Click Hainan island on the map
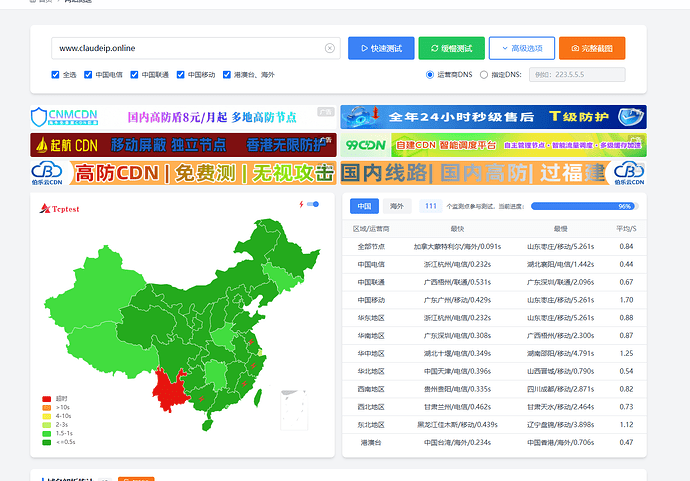690x481 pixels. click(x=207, y=425)
